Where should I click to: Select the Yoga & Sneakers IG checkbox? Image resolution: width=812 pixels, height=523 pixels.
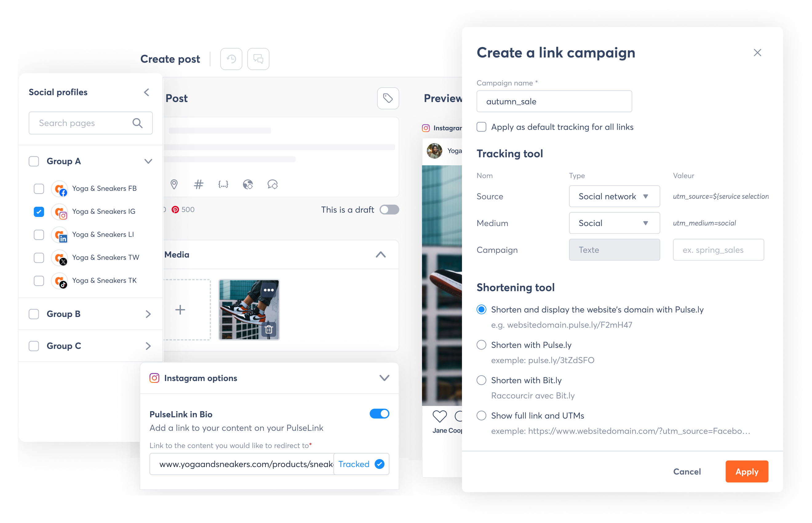click(x=39, y=211)
